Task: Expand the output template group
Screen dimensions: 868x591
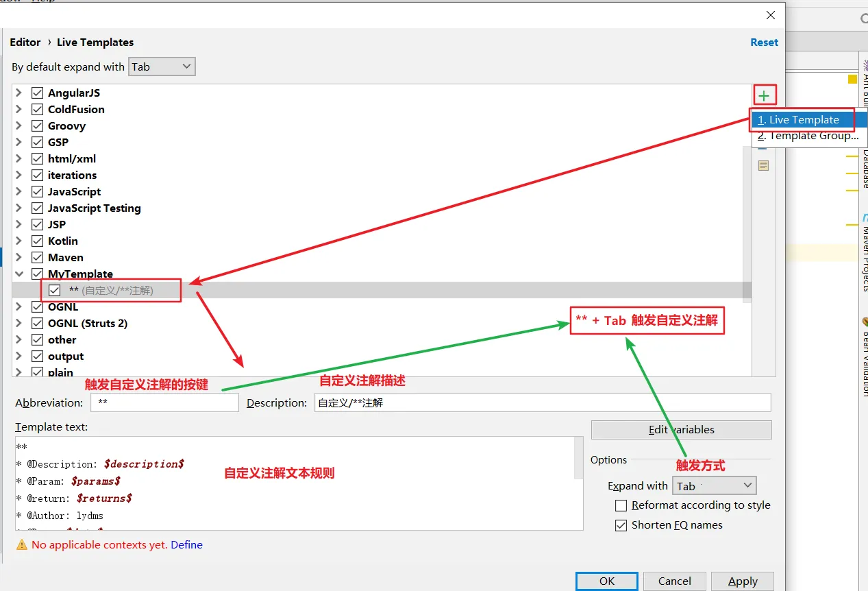Action: coord(19,356)
